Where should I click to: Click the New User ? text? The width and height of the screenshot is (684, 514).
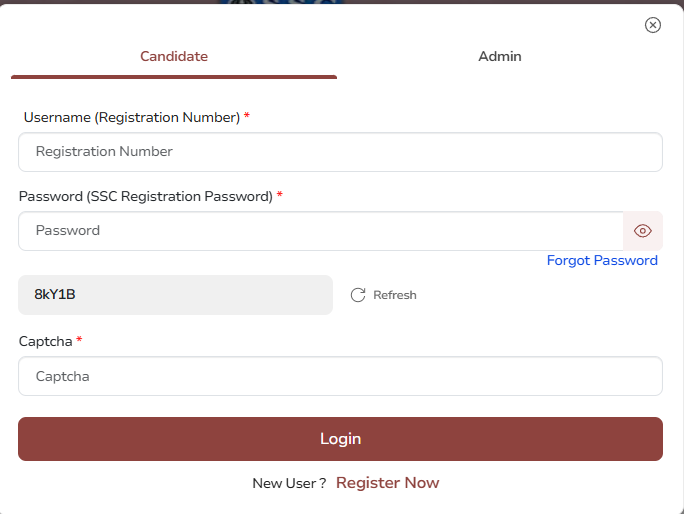point(289,483)
